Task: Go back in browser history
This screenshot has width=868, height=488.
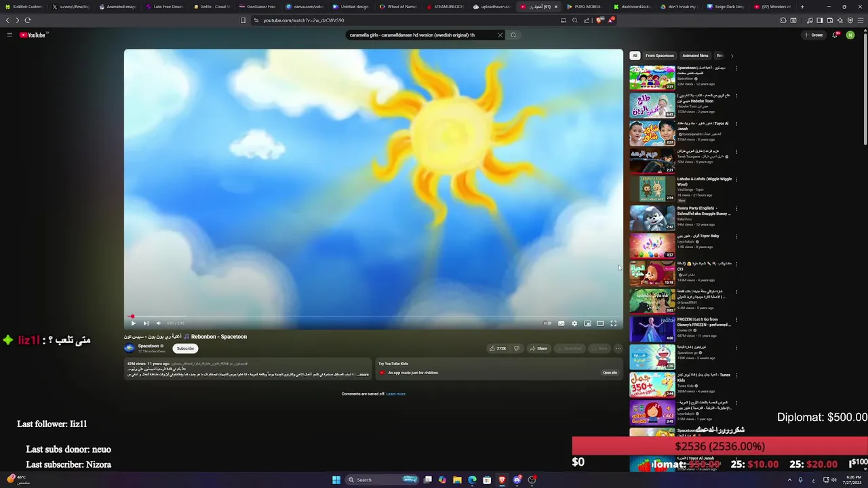Action: [7, 20]
